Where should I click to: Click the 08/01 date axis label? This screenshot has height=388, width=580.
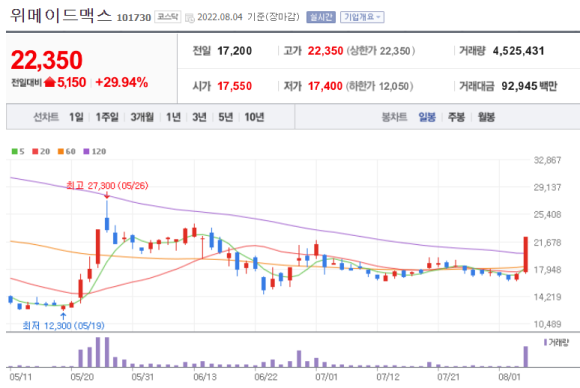[509, 377]
